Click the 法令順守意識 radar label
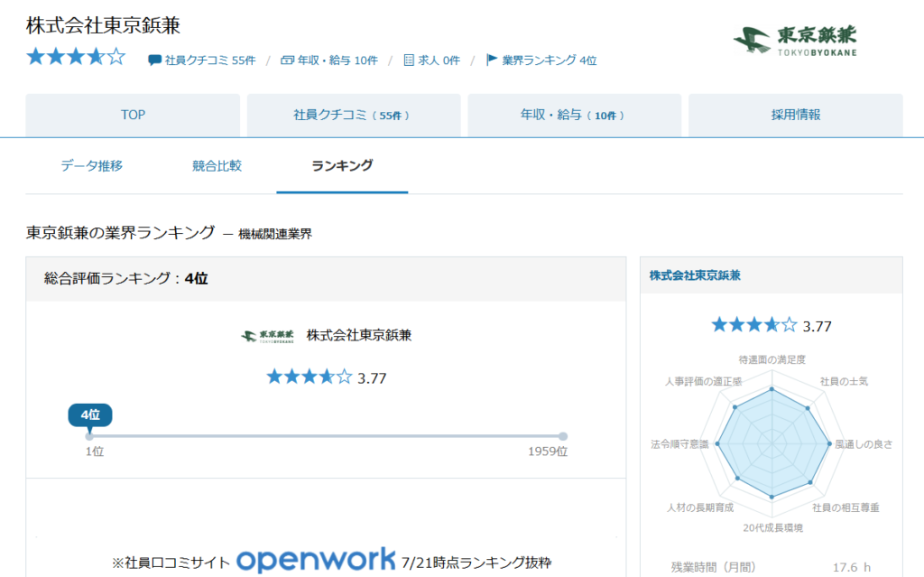 coord(679,444)
